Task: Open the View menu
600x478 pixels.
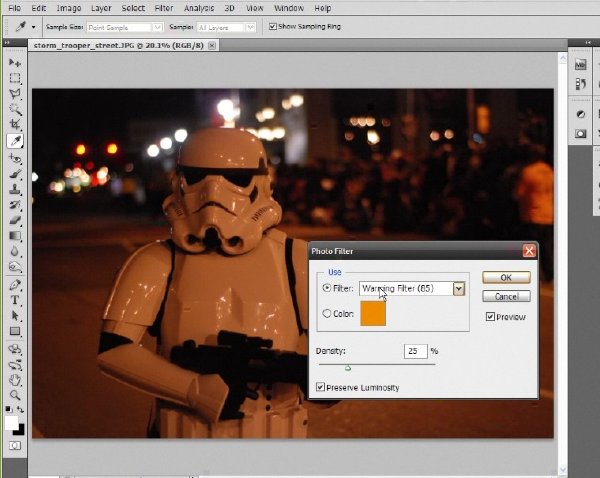Action: point(254,8)
